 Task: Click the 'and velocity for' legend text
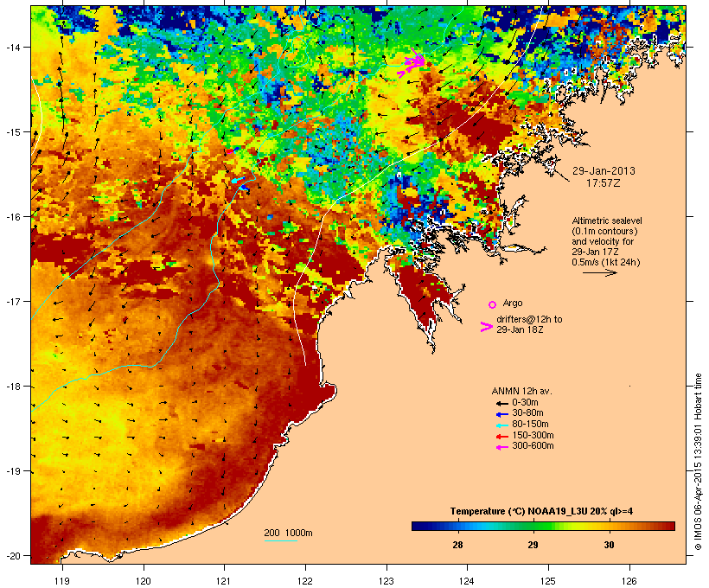coord(603,241)
